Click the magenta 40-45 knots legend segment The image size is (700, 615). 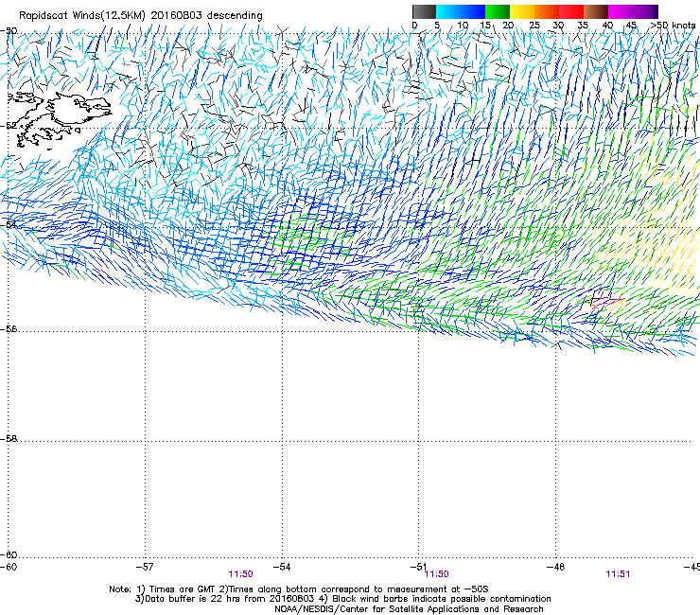coord(621,11)
